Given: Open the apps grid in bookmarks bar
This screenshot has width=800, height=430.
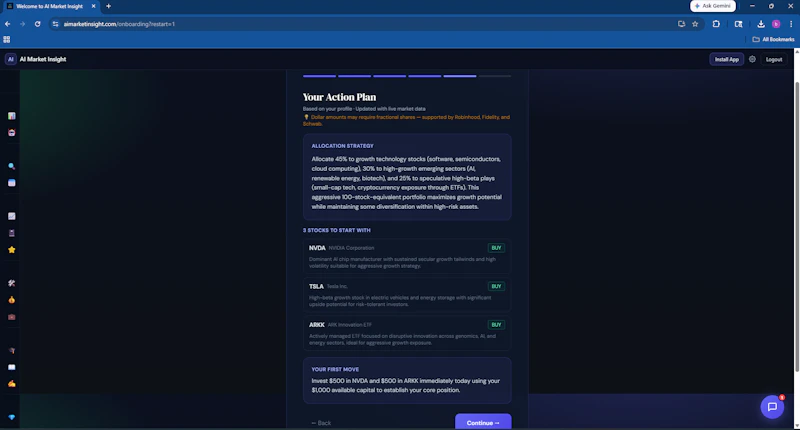Looking at the screenshot, I should (7, 39).
